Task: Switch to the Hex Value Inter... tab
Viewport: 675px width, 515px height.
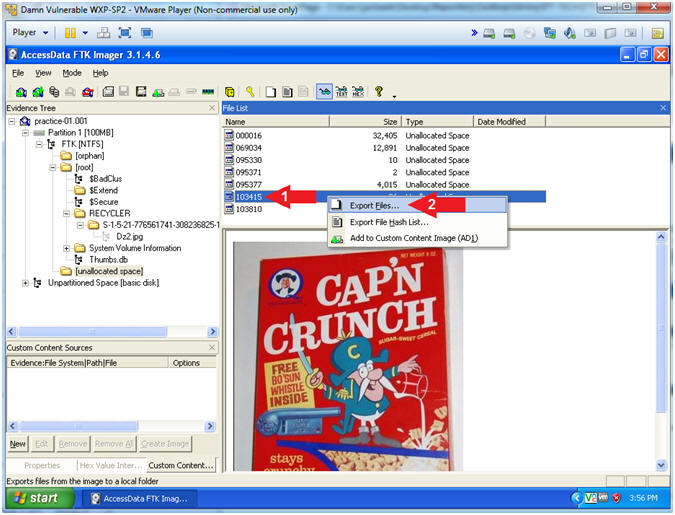Action: [111, 465]
